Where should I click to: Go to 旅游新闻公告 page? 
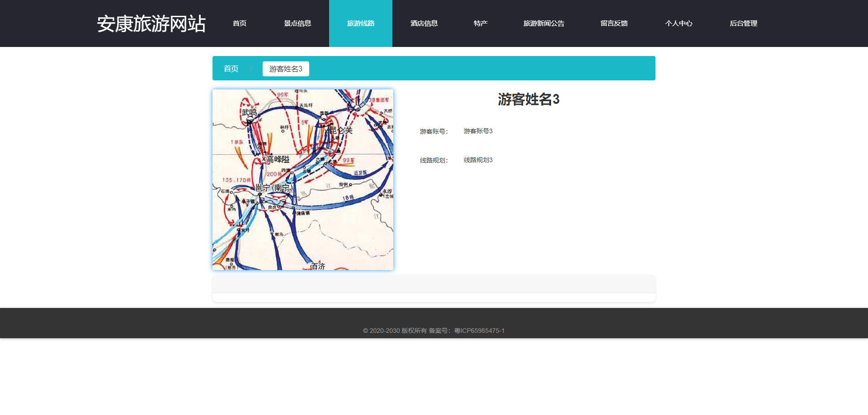tap(544, 23)
